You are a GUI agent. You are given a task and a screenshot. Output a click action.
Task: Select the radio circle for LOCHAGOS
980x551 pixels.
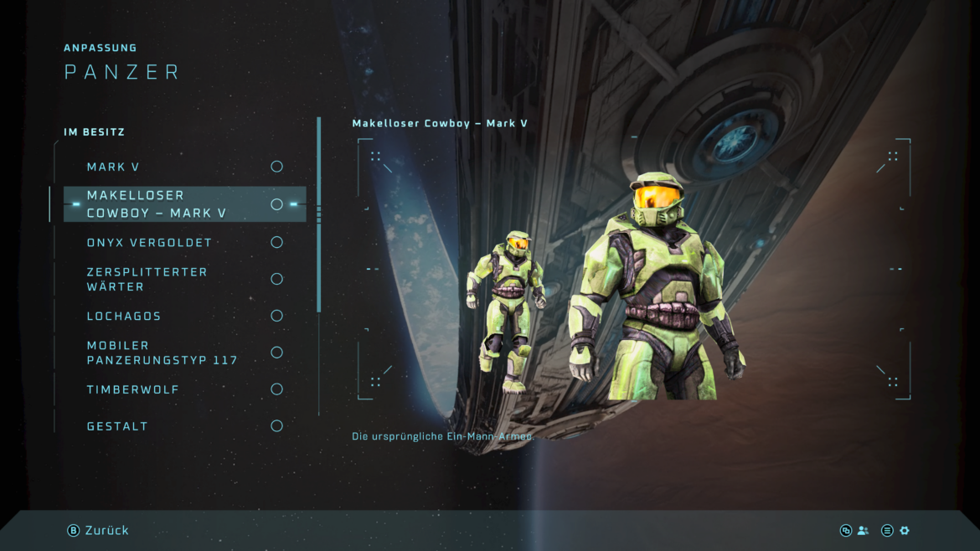(277, 316)
